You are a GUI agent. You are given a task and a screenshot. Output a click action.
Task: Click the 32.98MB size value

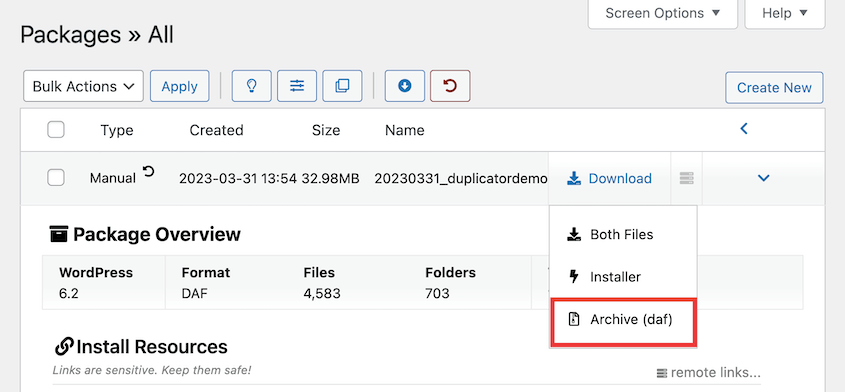click(330, 178)
